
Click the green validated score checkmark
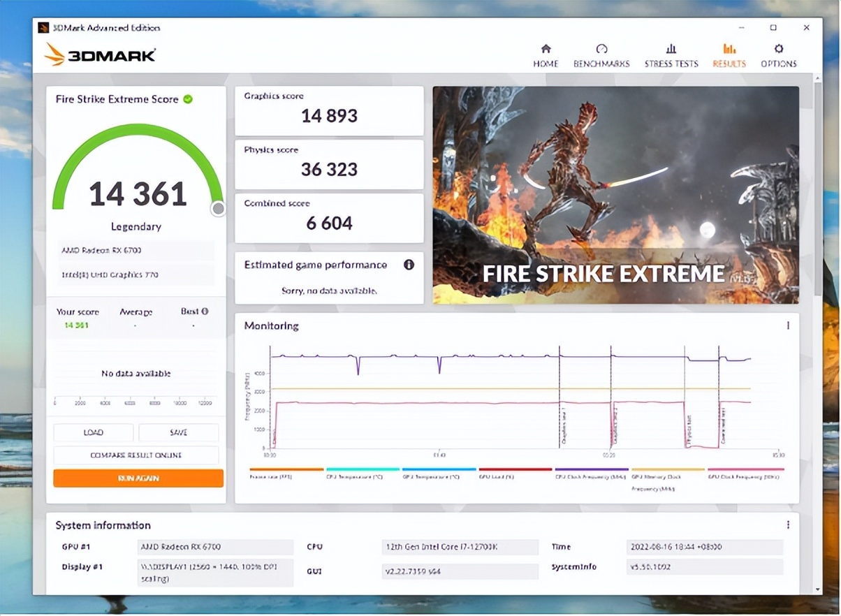[188, 99]
